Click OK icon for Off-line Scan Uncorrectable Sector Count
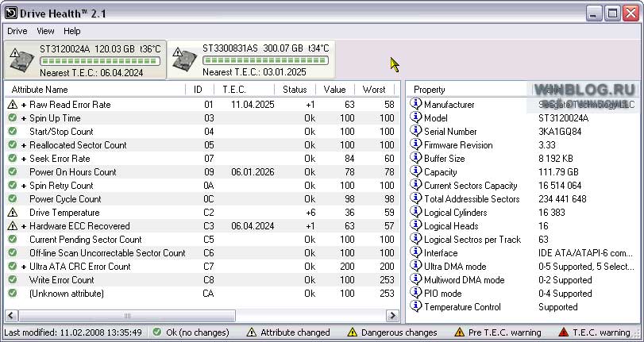Screen dimensions: 644x342 pyautogui.click(x=13, y=252)
